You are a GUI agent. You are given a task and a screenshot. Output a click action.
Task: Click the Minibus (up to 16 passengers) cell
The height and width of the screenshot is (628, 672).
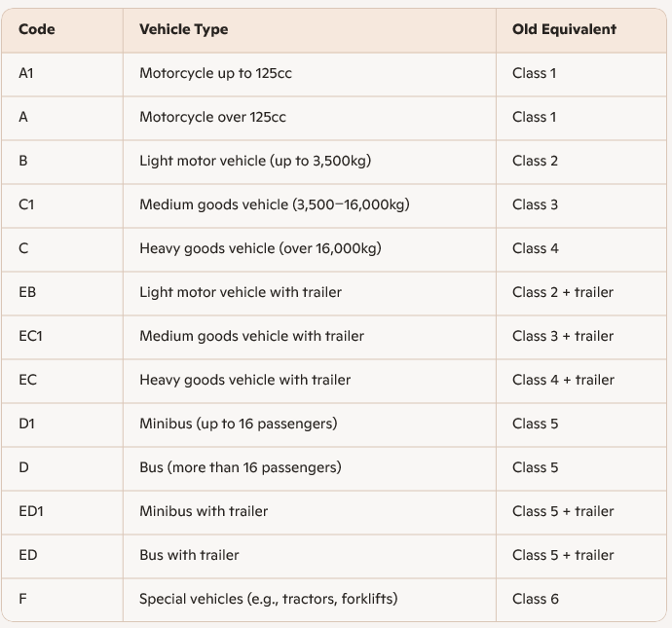pos(310,425)
